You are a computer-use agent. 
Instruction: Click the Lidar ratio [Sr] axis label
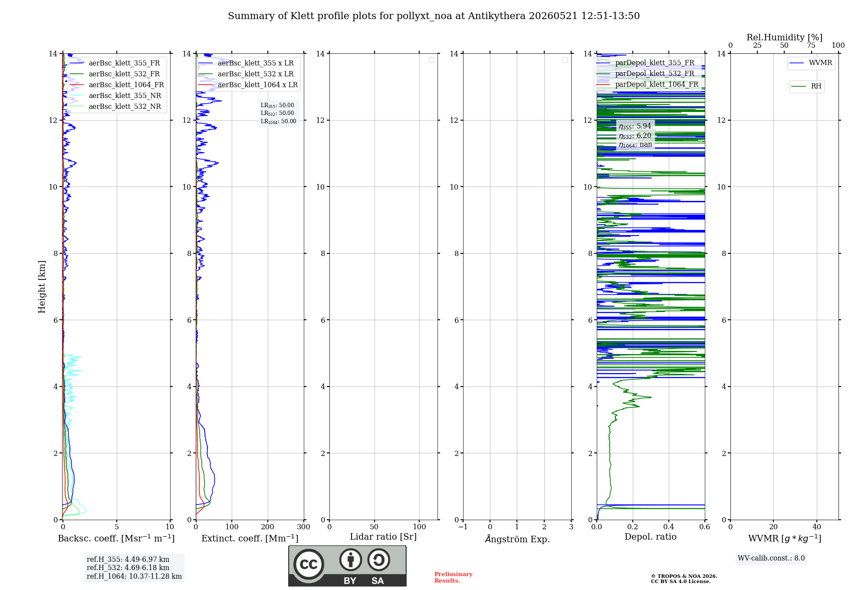[x=383, y=537]
